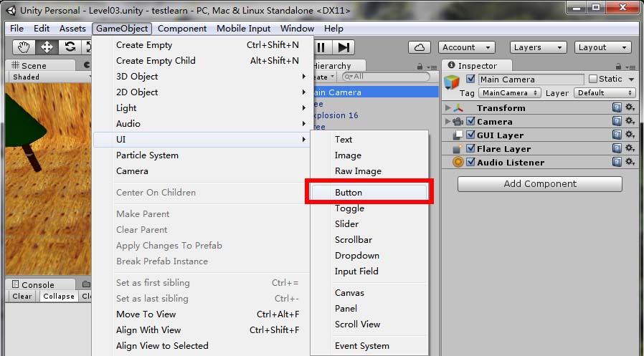Enable the Static checkbox

coord(592,79)
